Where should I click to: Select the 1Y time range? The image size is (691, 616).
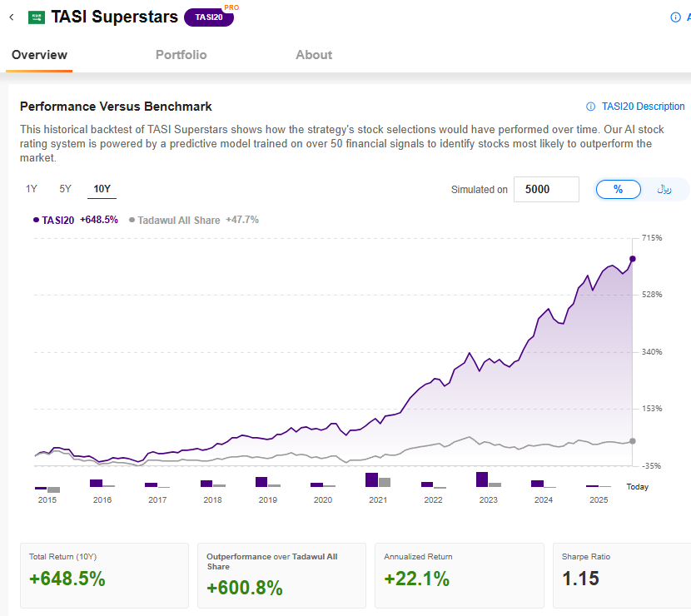tap(32, 189)
